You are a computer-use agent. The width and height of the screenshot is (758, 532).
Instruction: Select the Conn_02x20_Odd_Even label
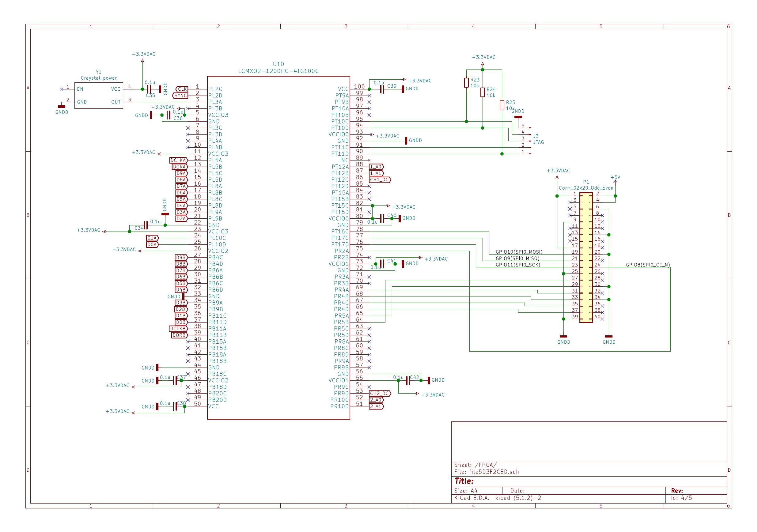pos(586,188)
